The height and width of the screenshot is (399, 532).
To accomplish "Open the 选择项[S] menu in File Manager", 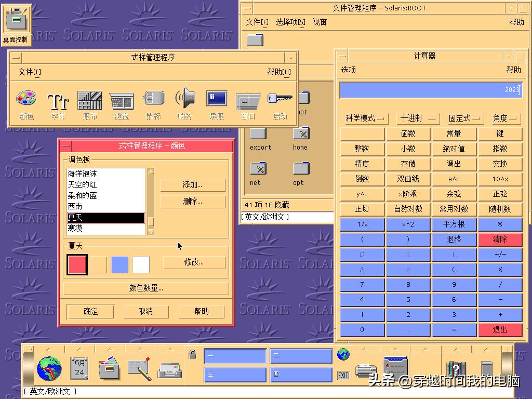I will coord(290,22).
